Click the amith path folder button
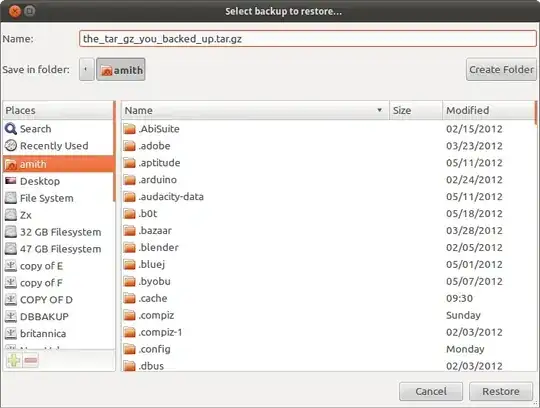Screen dimensions: 540x408 coord(121,70)
